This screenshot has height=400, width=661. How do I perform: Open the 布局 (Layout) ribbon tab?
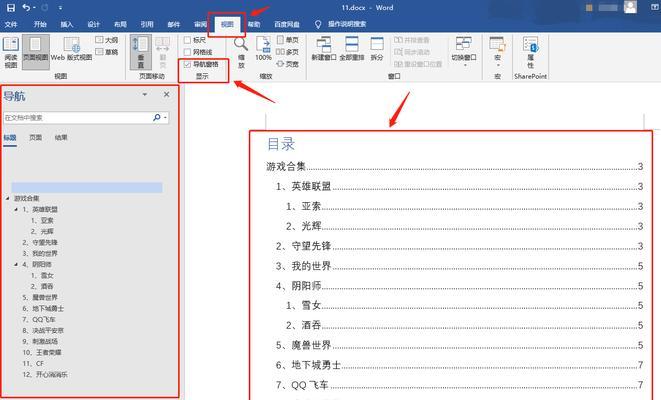click(120, 24)
